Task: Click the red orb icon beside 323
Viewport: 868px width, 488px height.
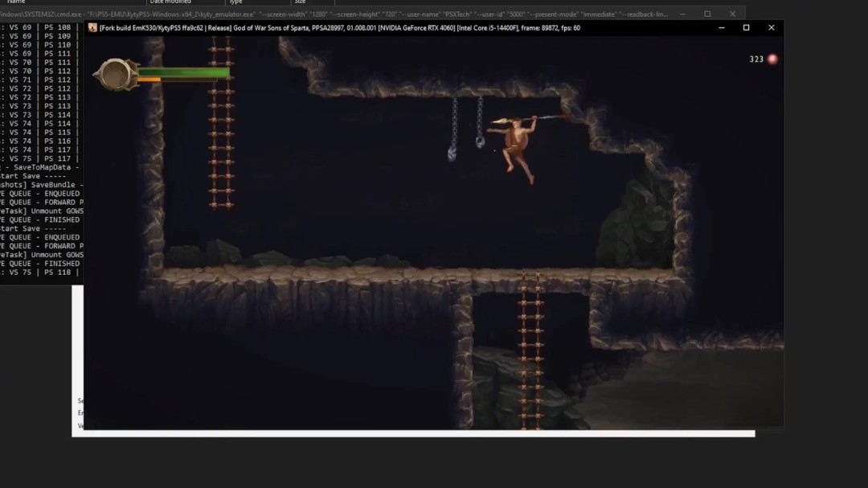Action: click(x=773, y=59)
